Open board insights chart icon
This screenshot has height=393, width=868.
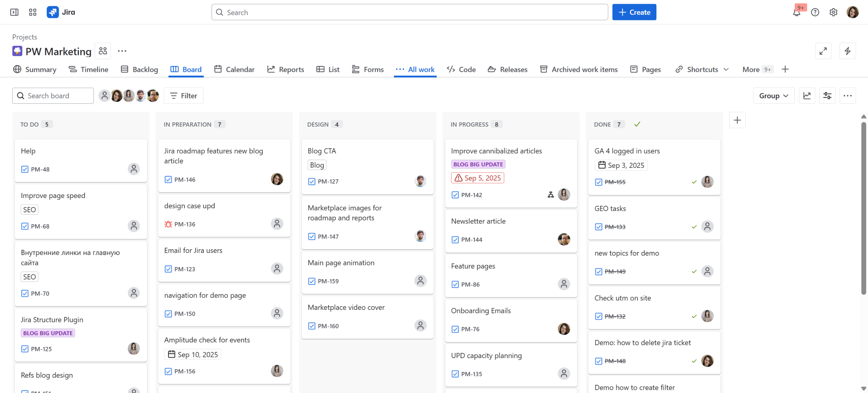pyautogui.click(x=807, y=96)
